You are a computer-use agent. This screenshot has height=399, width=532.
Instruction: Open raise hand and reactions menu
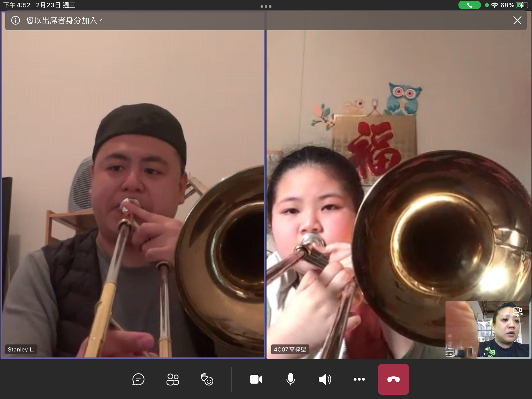tap(207, 379)
